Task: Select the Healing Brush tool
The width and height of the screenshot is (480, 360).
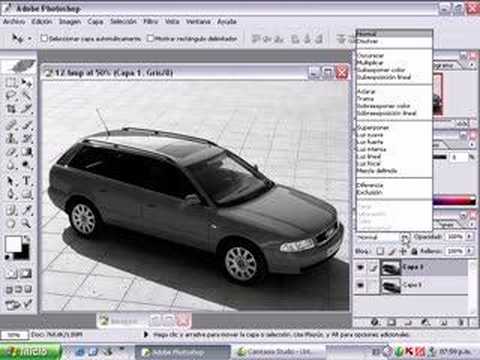Action: click(x=11, y=125)
